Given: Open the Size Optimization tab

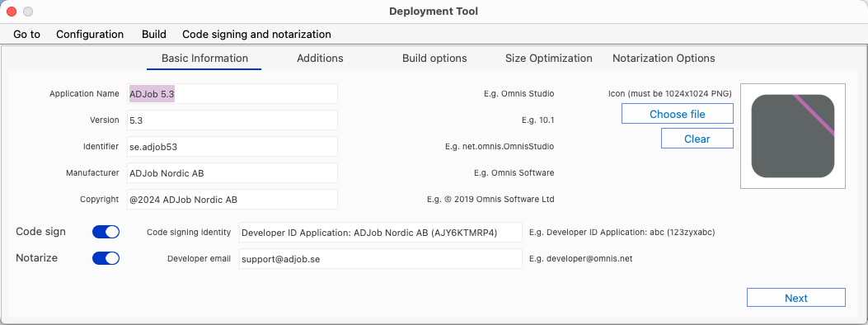Looking at the screenshot, I should click(x=549, y=58).
